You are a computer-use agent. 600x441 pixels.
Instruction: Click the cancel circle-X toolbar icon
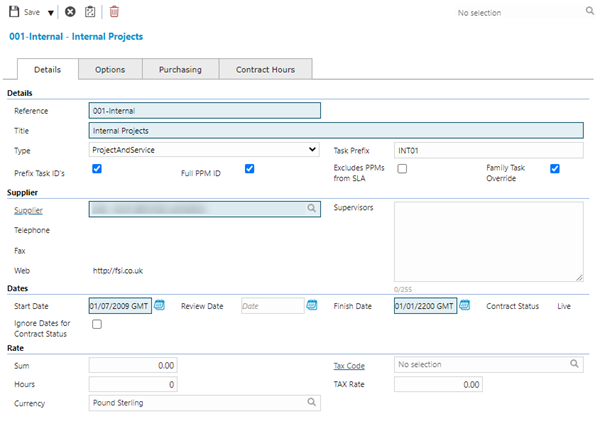coord(70,12)
